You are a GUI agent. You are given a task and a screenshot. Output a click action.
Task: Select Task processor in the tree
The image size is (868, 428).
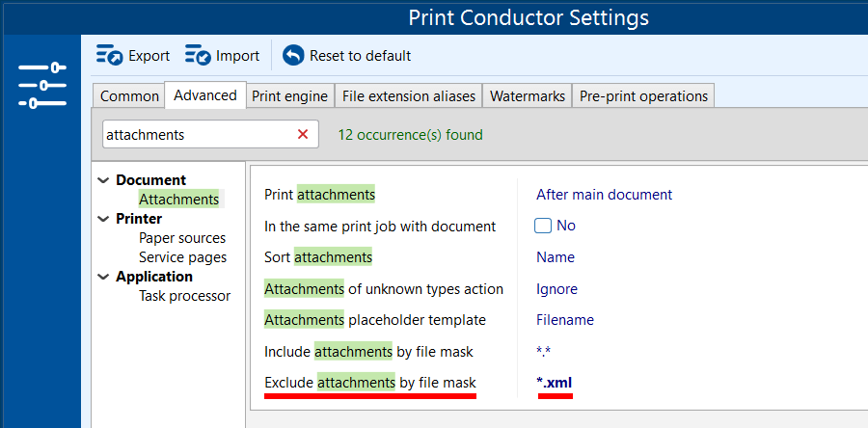click(x=184, y=296)
